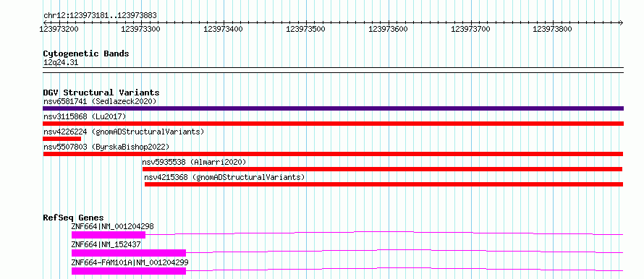The width and height of the screenshot is (644, 279).
Task: Open nsv5935538 (Almarri2020) label
Action: 194,162
